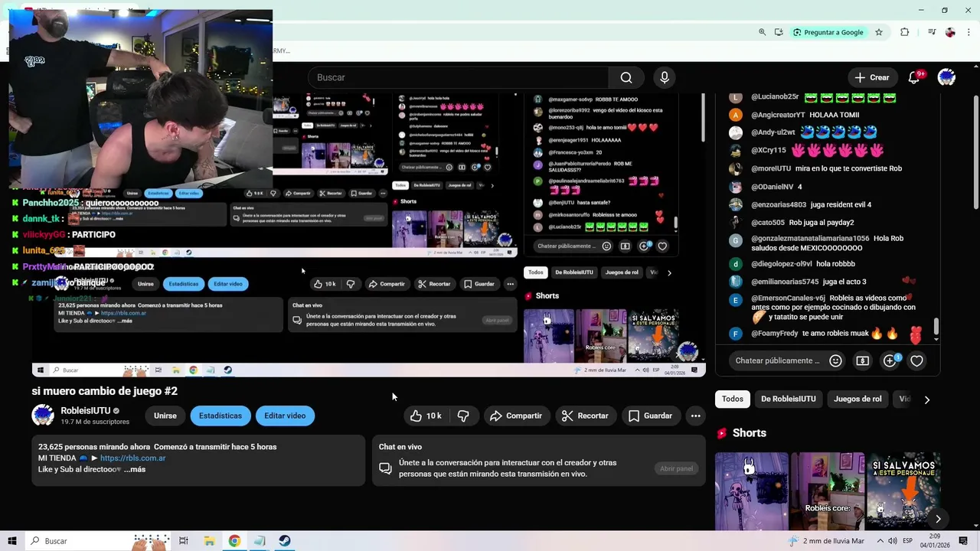Click the Recortar clip button

coord(584,416)
